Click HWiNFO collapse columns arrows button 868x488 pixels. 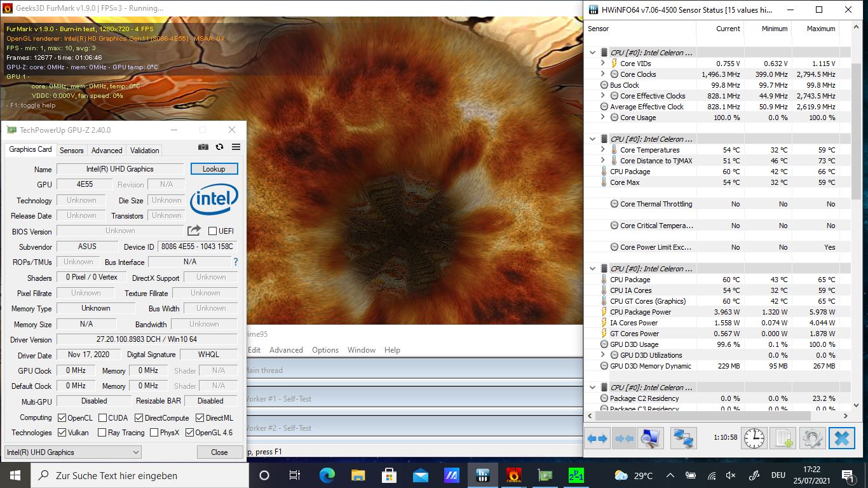click(625, 438)
